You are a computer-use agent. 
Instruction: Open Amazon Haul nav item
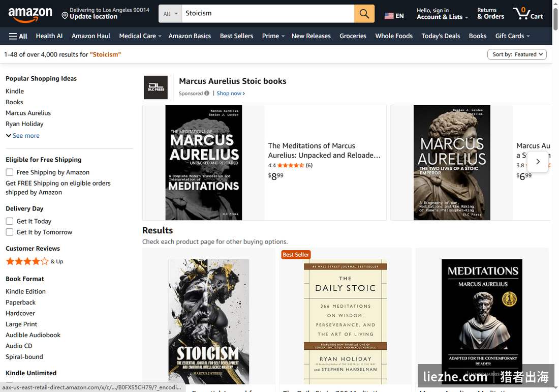91,36
